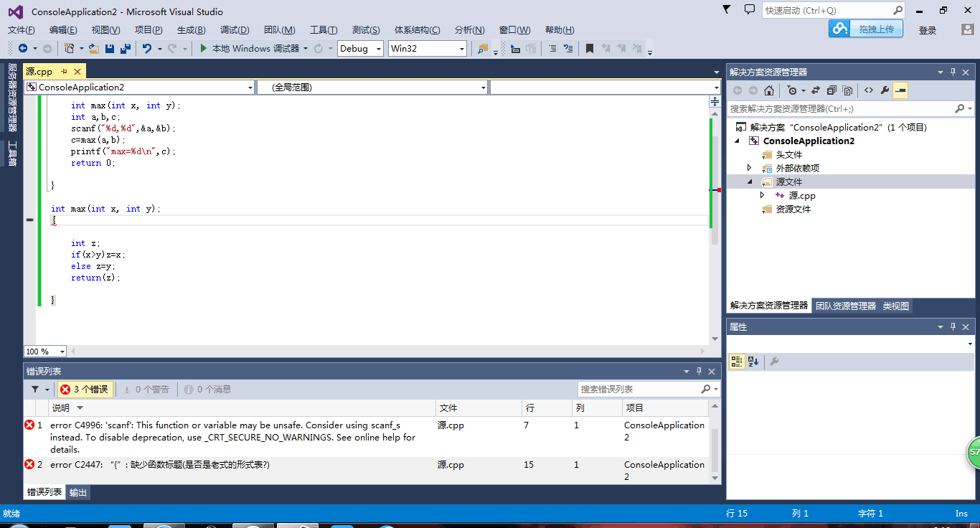Open the 文件(F) menu
The width and height of the screenshot is (980, 528).
tap(22, 29)
